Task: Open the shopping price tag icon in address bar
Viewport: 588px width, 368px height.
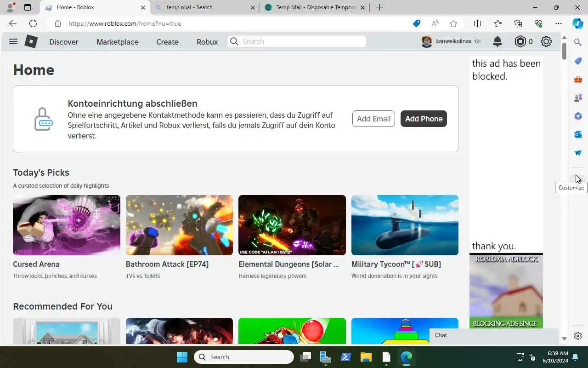Action: pos(417,23)
